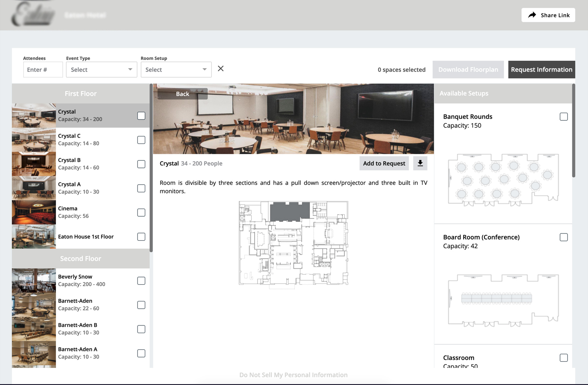The height and width of the screenshot is (385, 588).
Task: Click the '34 - 200 People' text
Action: tap(202, 164)
